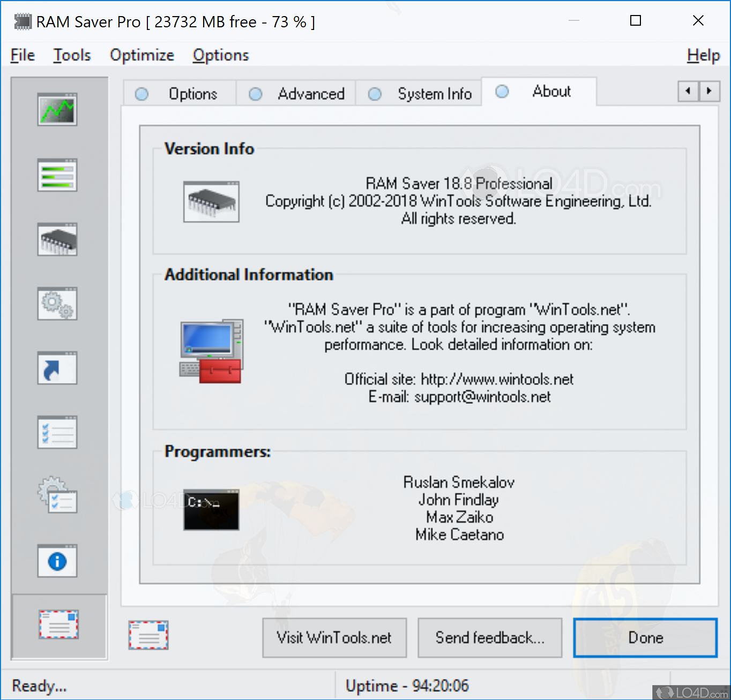Open the Tools menu
Viewport: 731px width, 700px height.
[x=72, y=55]
